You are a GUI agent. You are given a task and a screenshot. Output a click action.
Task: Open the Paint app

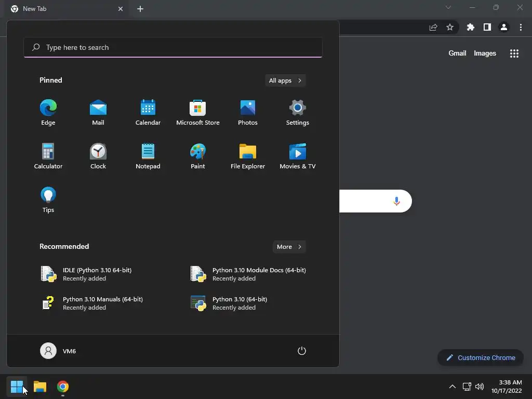click(x=198, y=156)
